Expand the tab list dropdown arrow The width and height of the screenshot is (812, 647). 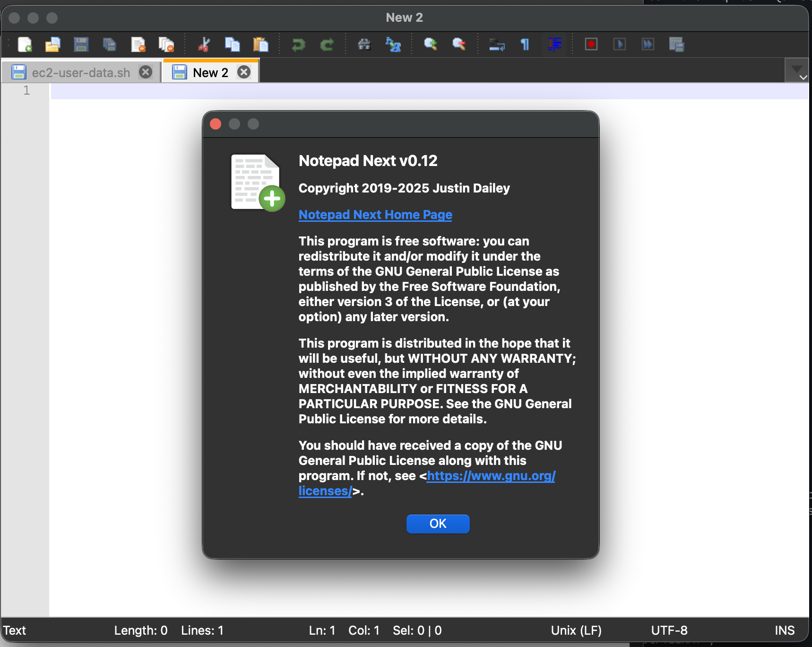(797, 71)
